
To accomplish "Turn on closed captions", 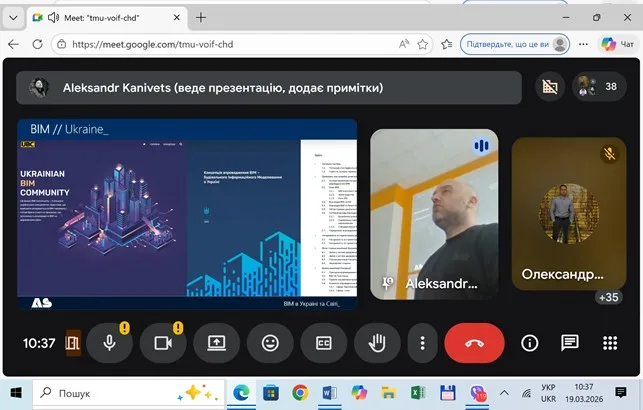I will coord(323,343).
